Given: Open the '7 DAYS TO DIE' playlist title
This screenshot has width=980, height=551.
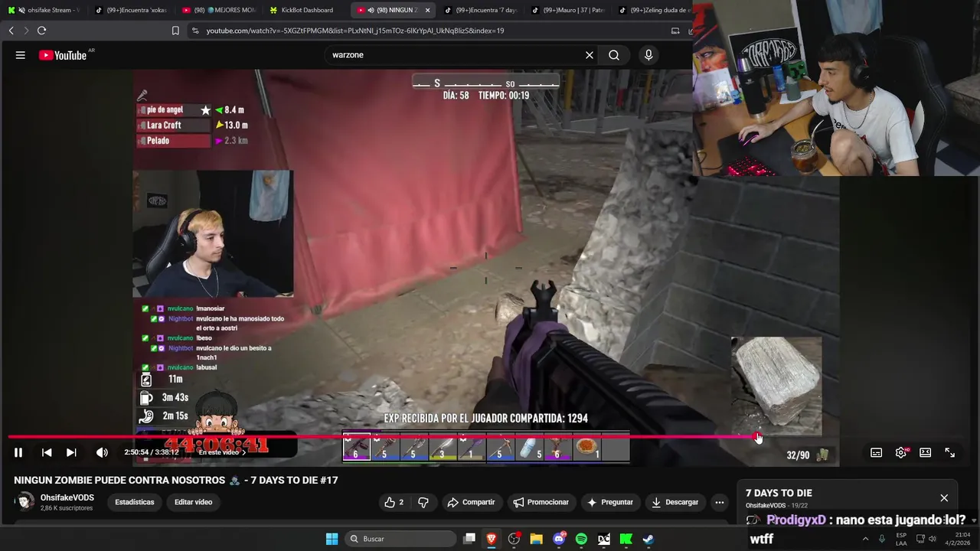Looking at the screenshot, I should coord(779,493).
